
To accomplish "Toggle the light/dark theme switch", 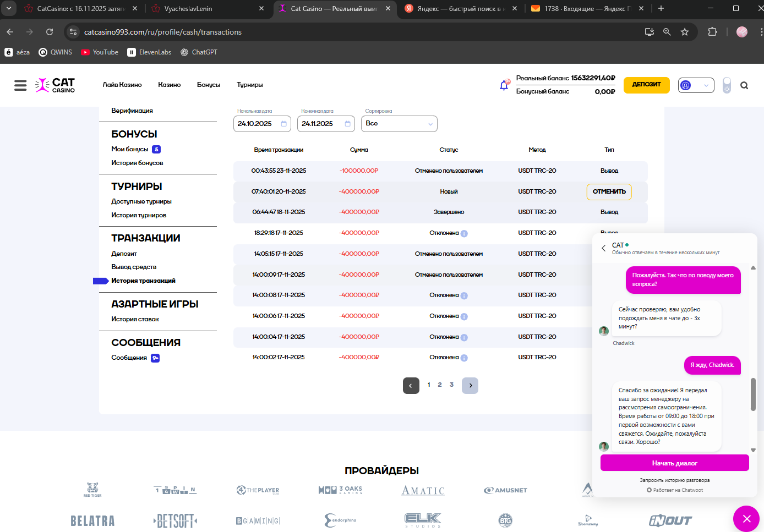I will 727,85.
